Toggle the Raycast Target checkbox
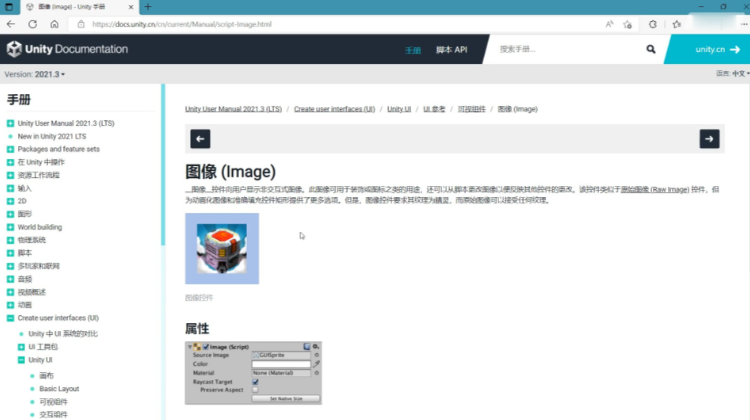 click(x=256, y=381)
